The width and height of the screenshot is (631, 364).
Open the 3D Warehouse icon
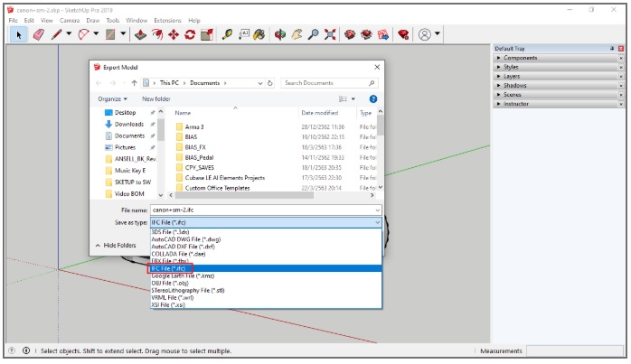350,35
